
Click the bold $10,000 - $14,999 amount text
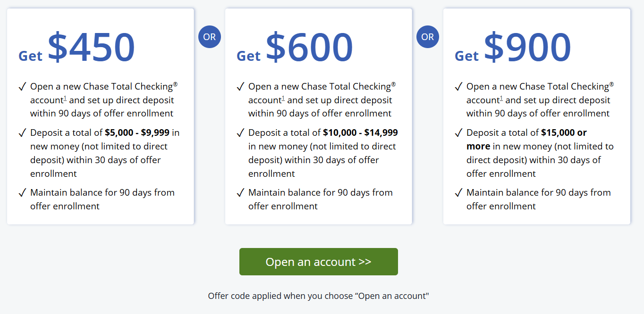tap(360, 133)
